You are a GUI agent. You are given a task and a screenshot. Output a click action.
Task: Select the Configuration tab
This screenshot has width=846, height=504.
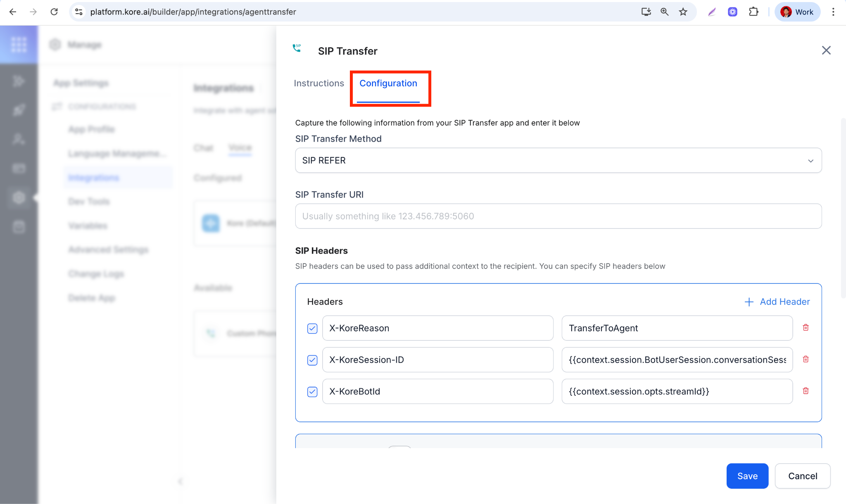pyautogui.click(x=388, y=83)
